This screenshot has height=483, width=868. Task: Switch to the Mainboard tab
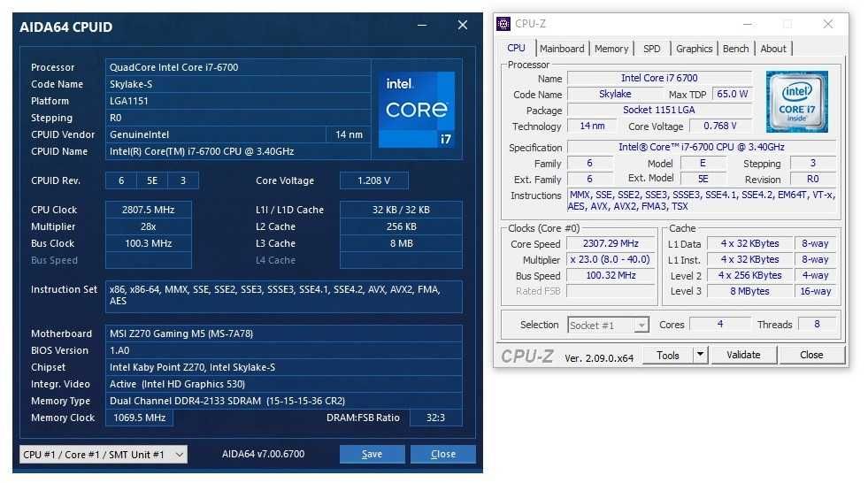(x=562, y=49)
